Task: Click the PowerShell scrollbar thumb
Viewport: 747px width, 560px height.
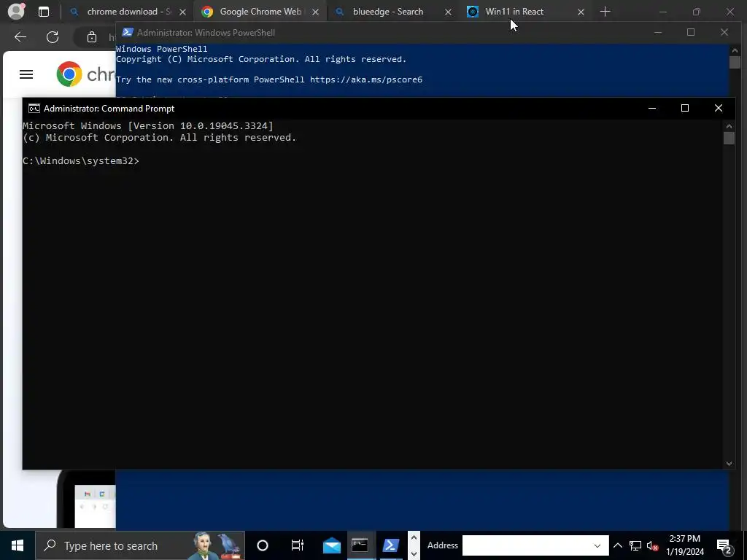Action: click(734, 63)
